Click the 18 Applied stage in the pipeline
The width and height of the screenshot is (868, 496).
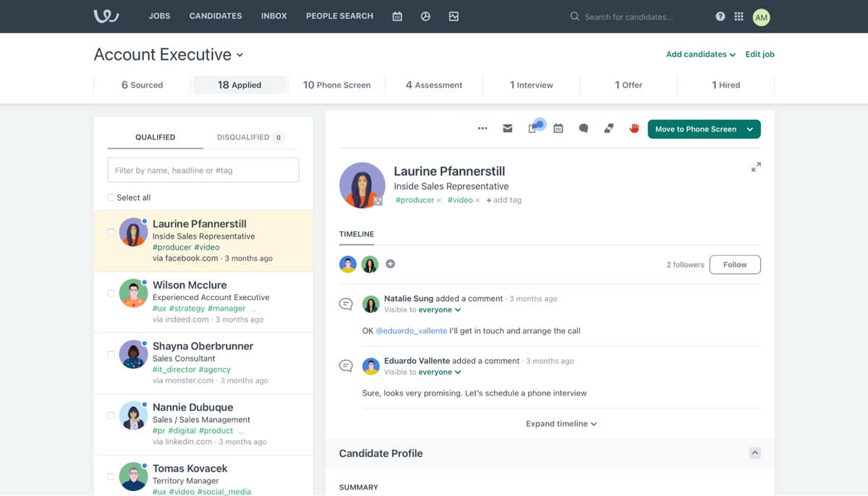click(x=239, y=85)
